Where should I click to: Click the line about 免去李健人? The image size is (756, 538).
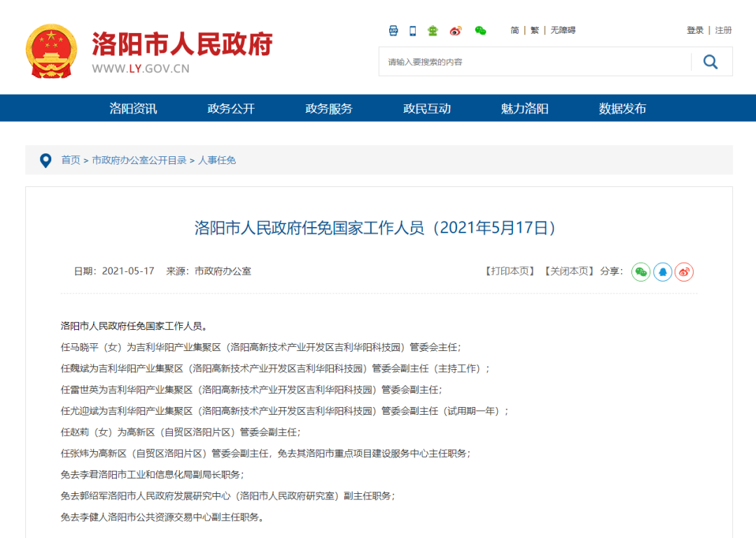(x=162, y=517)
